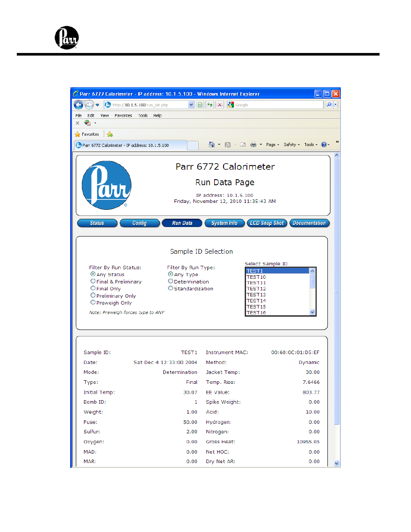Click the compatibility view icon
Screen dimensions: 411x532
tap(200, 105)
